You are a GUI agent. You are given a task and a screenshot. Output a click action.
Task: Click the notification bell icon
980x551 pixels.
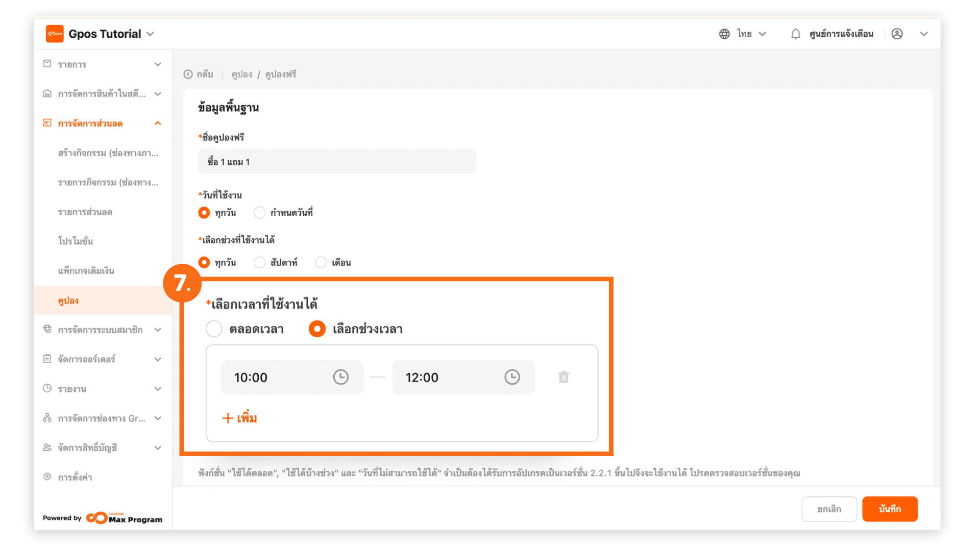click(795, 34)
